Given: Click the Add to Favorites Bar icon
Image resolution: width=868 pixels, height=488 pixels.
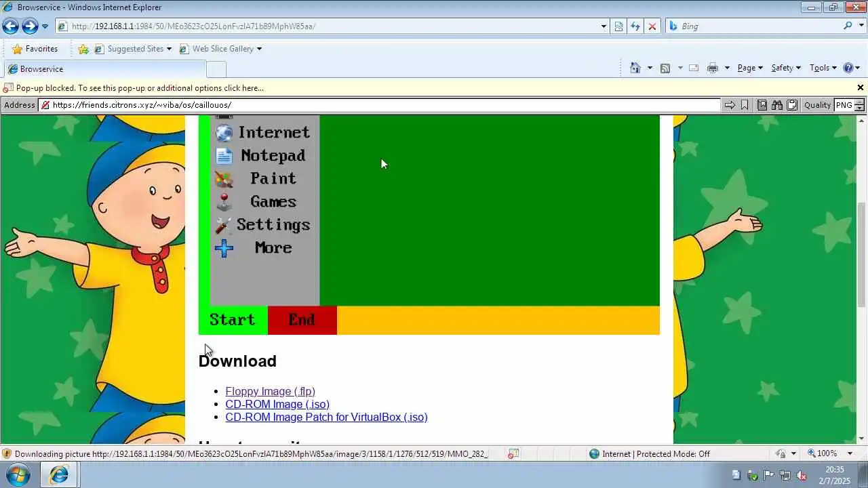Looking at the screenshot, I should click(x=83, y=49).
